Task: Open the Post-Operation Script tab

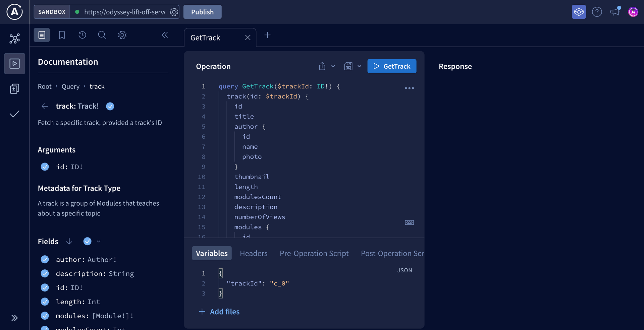Action: click(x=392, y=253)
